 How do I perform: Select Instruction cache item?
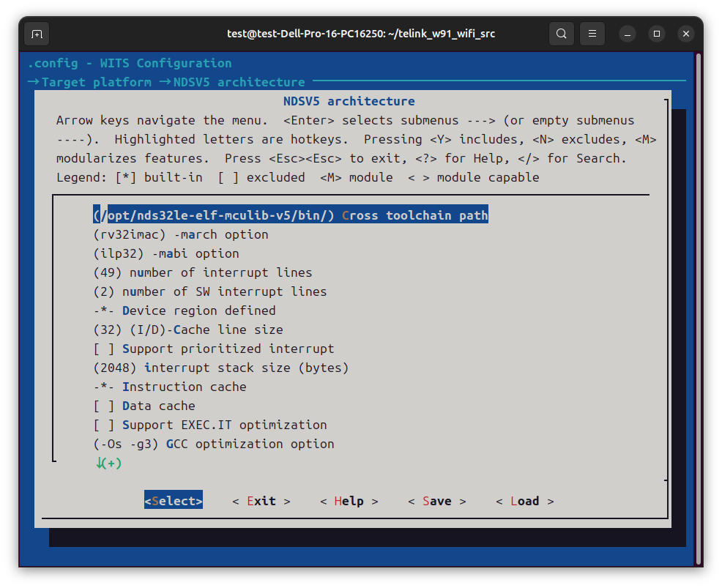170,387
